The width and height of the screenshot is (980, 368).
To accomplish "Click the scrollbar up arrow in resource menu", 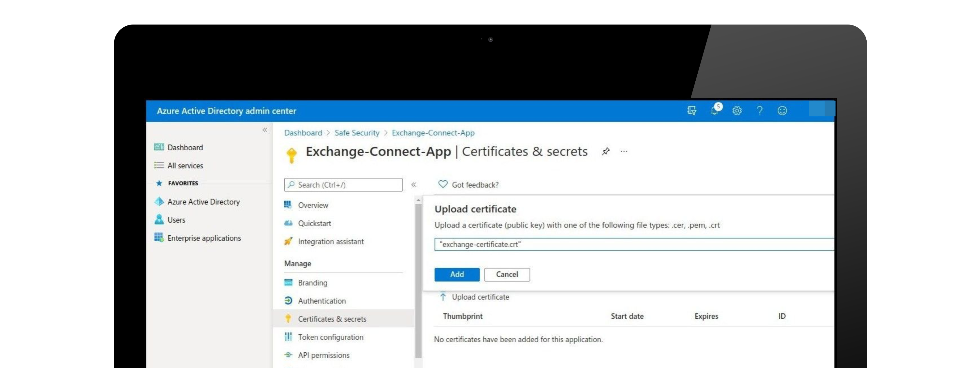I will coord(418,200).
